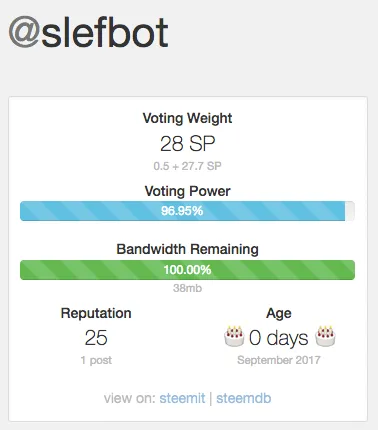Image resolution: width=378 pixels, height=430 pixels.
Task: Click the left birthday cake icon
Action: 234,337
